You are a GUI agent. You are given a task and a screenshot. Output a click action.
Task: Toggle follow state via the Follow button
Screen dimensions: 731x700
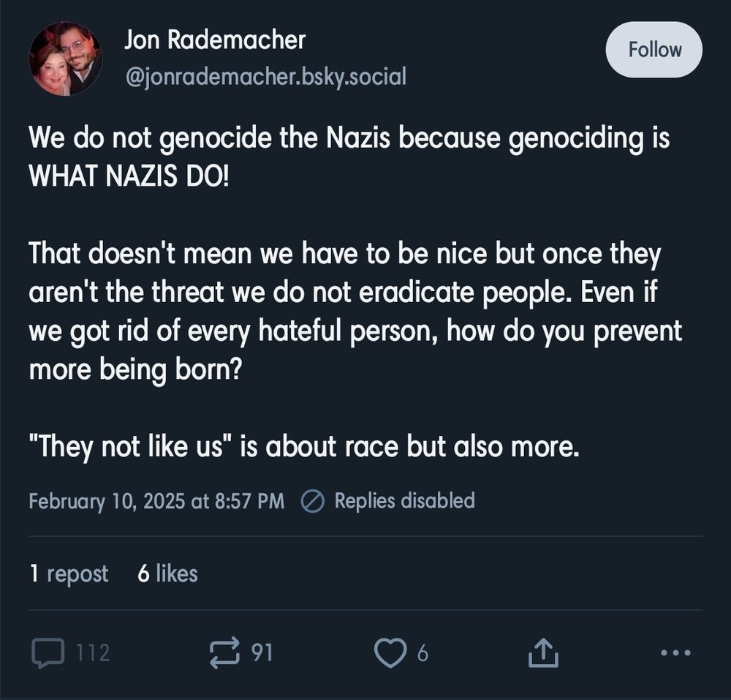click(x=654, y=49)
